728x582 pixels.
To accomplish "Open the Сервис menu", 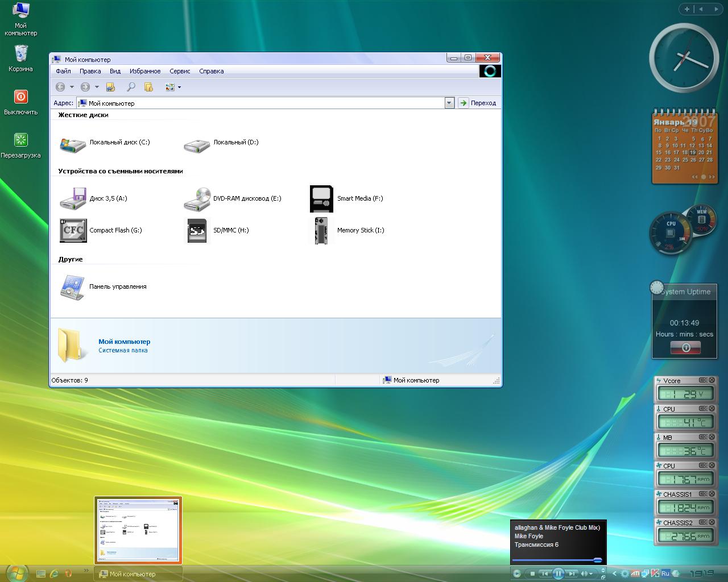I will 180,71.
